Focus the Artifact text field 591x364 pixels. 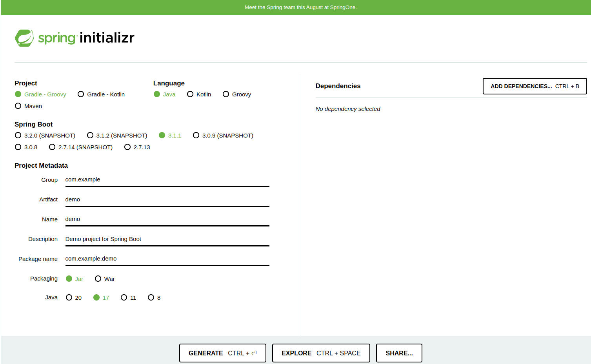tap(167, 199)
